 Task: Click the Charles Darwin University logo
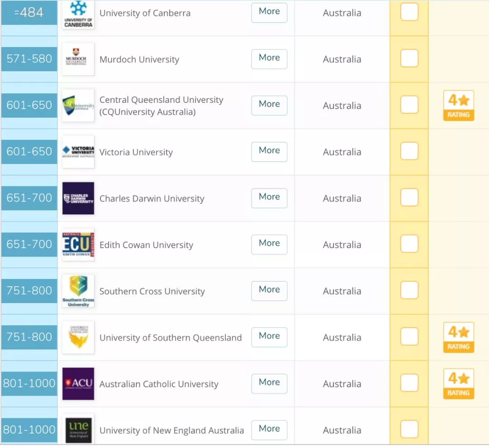[78, 198]
